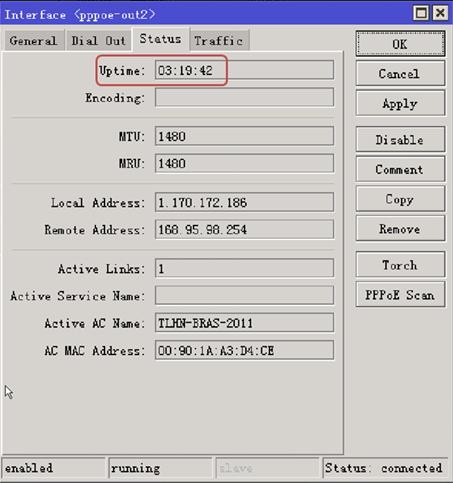Open the Traffic tab

(x=219, y=41)
